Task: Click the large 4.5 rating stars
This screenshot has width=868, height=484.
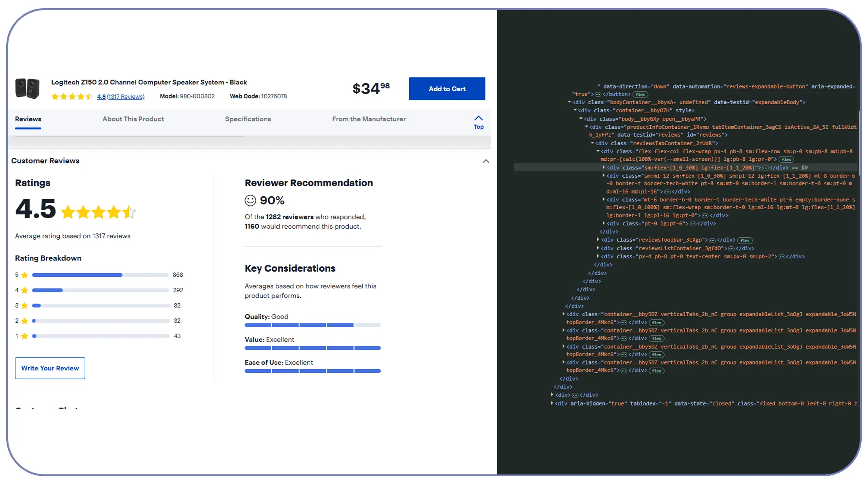Action: [x=98, y=212]
